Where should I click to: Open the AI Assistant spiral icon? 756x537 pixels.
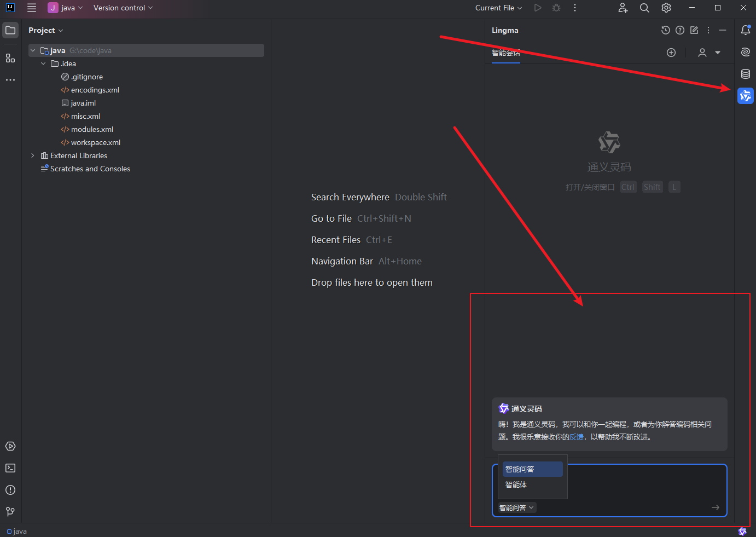pos(746,52)
